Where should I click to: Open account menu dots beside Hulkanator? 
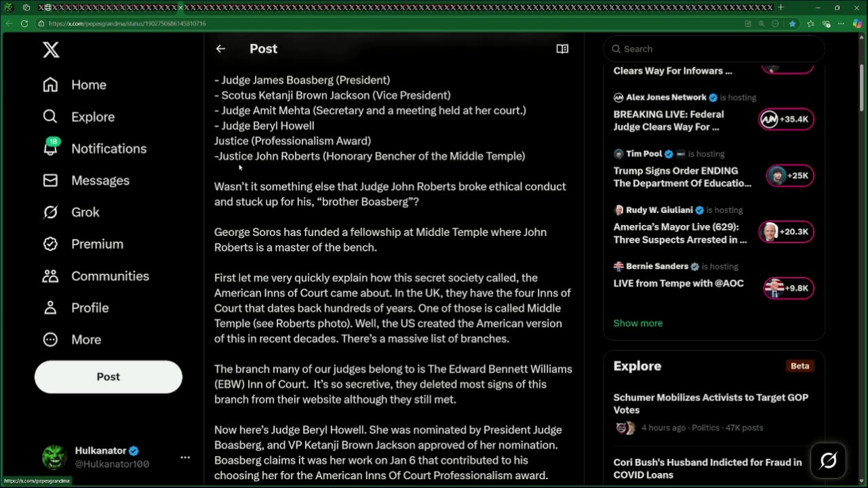click(x=185, y=457)
